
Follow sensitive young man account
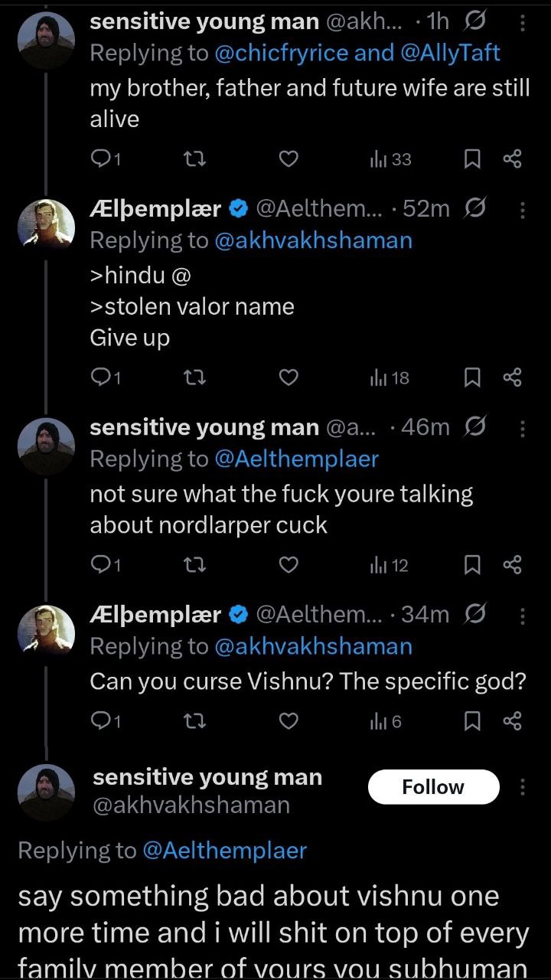(x=433, y=787)
